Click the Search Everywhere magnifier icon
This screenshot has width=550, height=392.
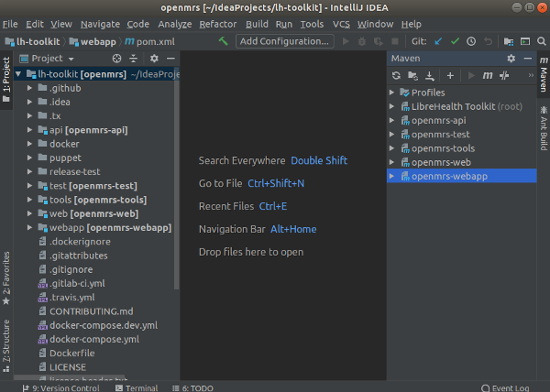click(x=542, y=41)
